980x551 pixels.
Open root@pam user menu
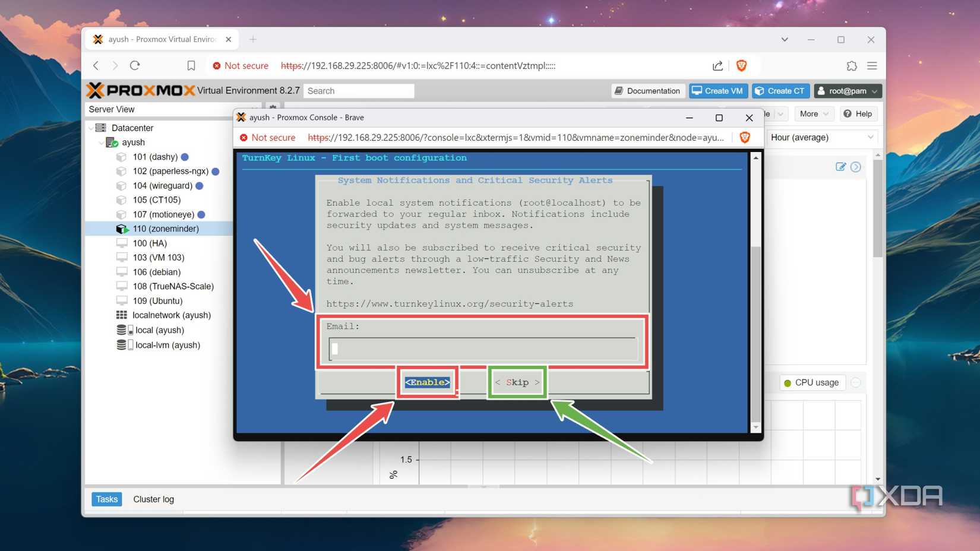pos(848,91)
